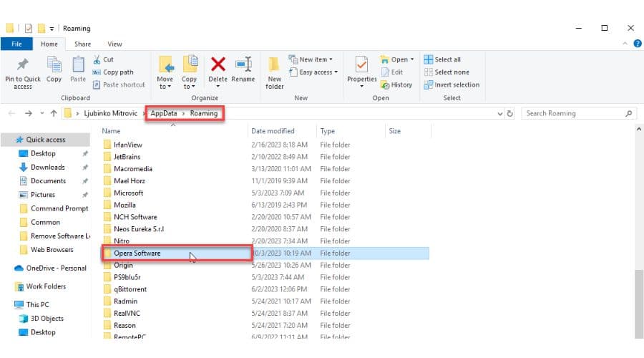Select Command Prompt folder in sidebar

(x=59, y=208)
